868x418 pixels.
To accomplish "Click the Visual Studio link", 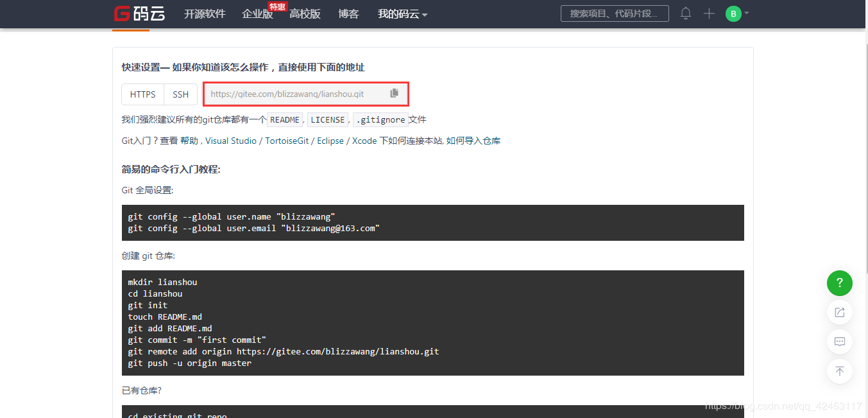I will point(231,141).
